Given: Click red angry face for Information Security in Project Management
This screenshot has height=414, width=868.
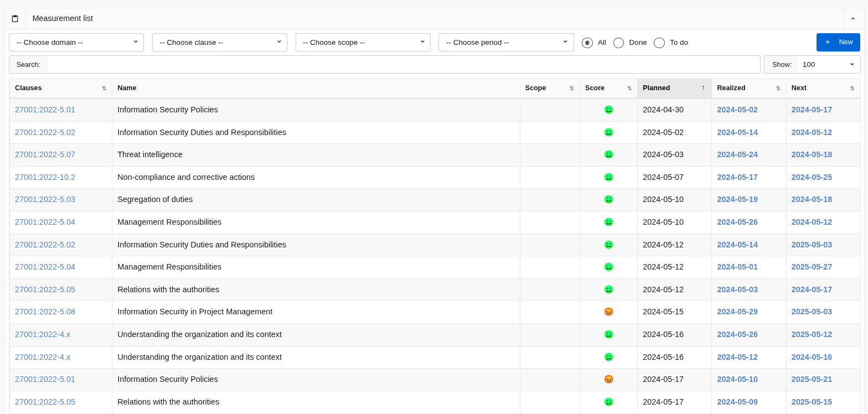Looking at the screenshot, I should coord(608,312).
